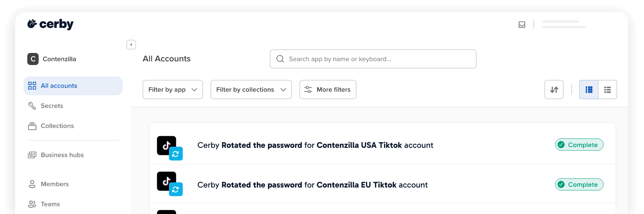
Task: Switch to grid view
Action: [589, 90]
